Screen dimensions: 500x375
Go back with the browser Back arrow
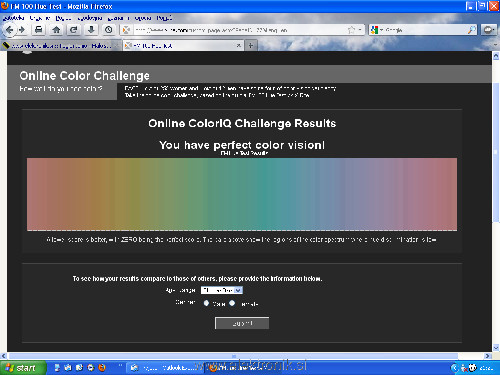[9, 30]
